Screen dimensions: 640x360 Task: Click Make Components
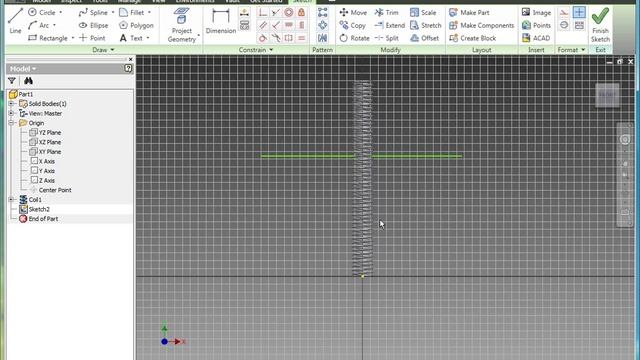tap(482, 25)
